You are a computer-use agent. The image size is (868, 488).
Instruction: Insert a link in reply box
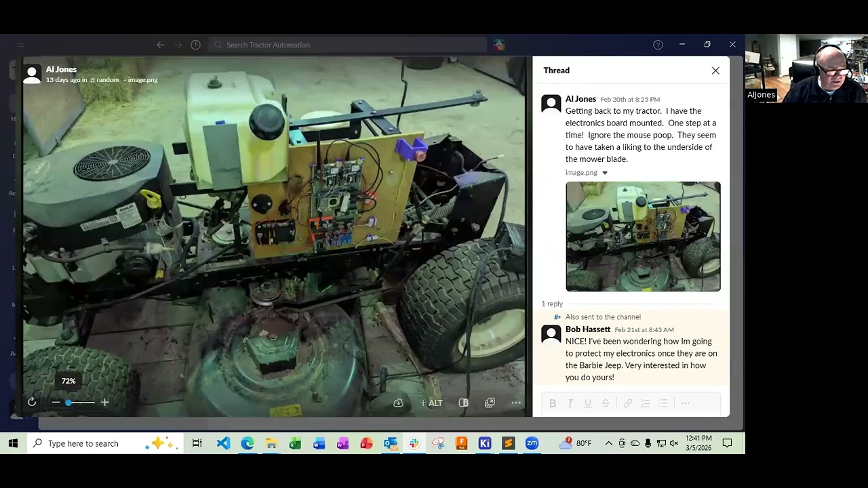pos(628,403)
